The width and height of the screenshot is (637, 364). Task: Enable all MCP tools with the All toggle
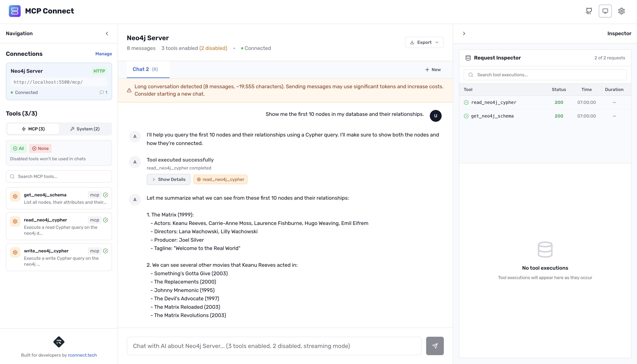(x=18, y=148)
